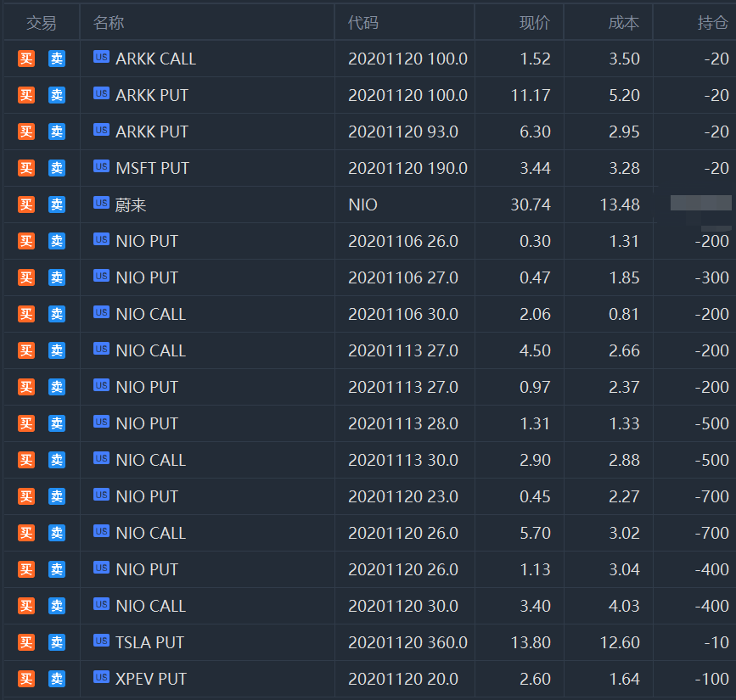Click the position value -100
This screenshot has height=700, width=736.
click(x=712, y=679)
